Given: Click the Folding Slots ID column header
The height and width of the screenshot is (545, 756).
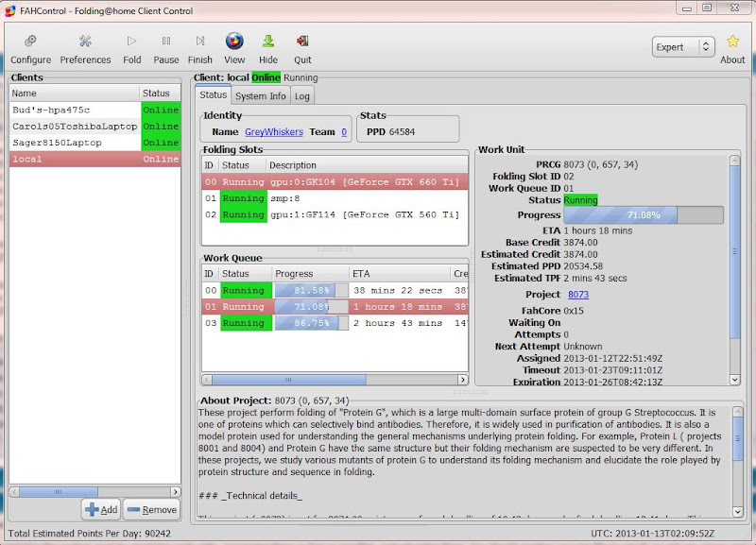Looking at the screenshot, I should coord(209,165).
